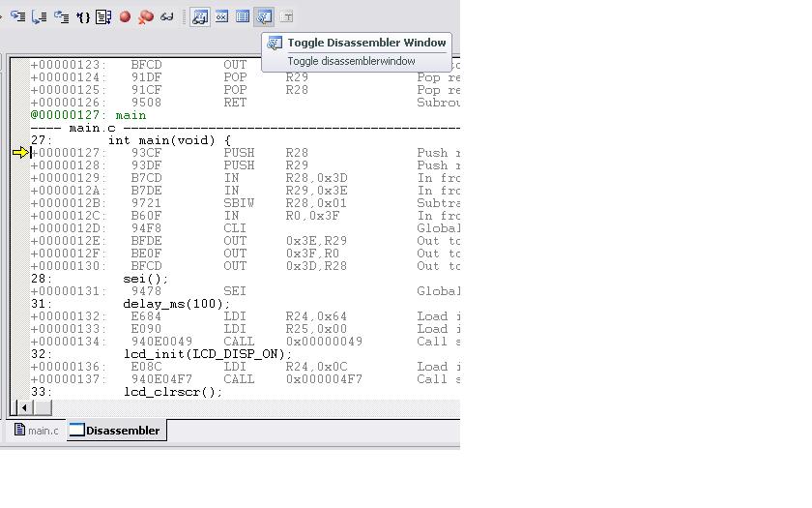Click the greyed-out last toolbar window icon
The width and height of the screenshot is (812, 508).
coord(286,17)
